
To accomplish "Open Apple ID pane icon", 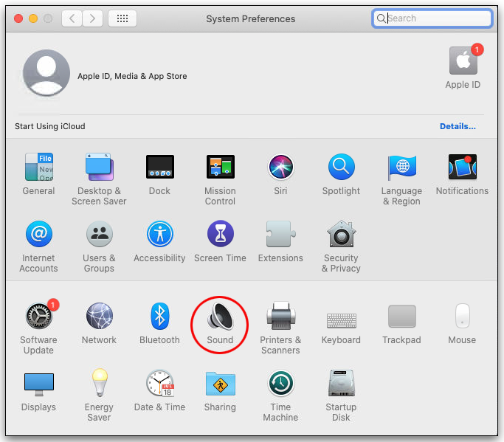I will pyautogui.click(x=463, y=61).
